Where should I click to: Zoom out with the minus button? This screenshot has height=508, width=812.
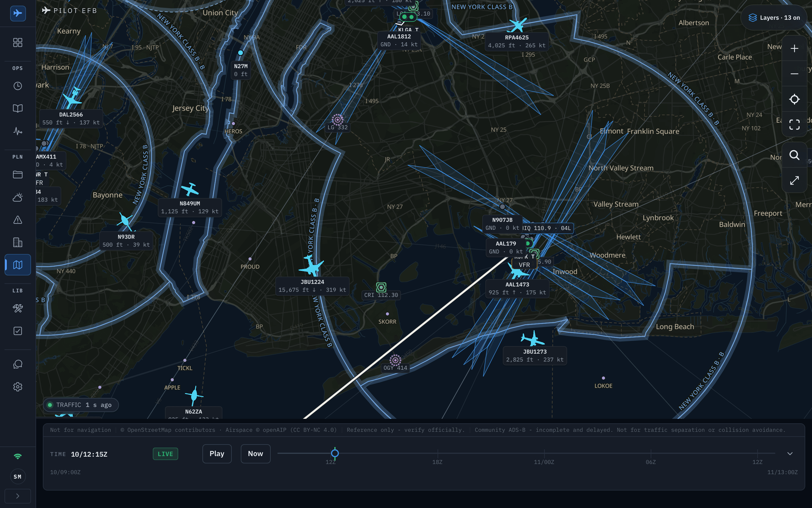[x=794, y=74]
